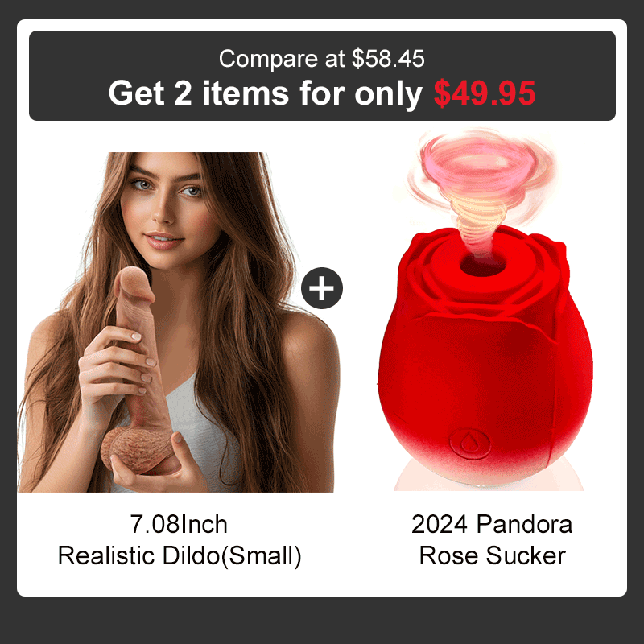
Task: Open the '2024 Pandora' product title
Action: [492, 524]
